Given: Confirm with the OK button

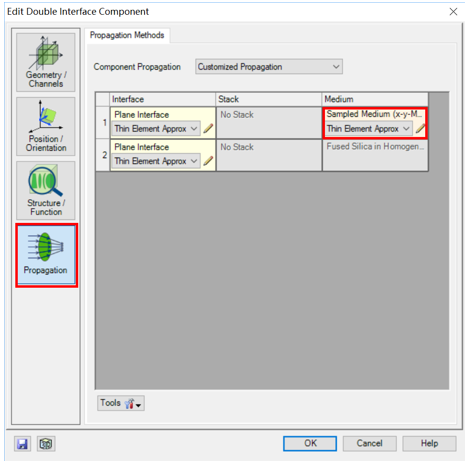Looking at the screenshot, I should tap(310, 443).
